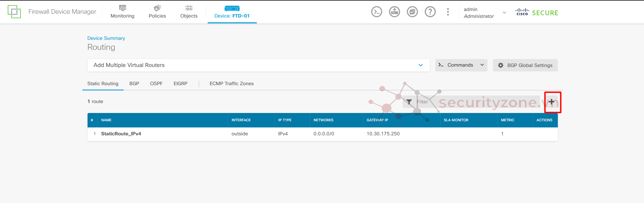Viewport: 644px width, 203px height.
Task: Open the three-dot more options menu
Action: pyautogui.click(x=448, y=12)
